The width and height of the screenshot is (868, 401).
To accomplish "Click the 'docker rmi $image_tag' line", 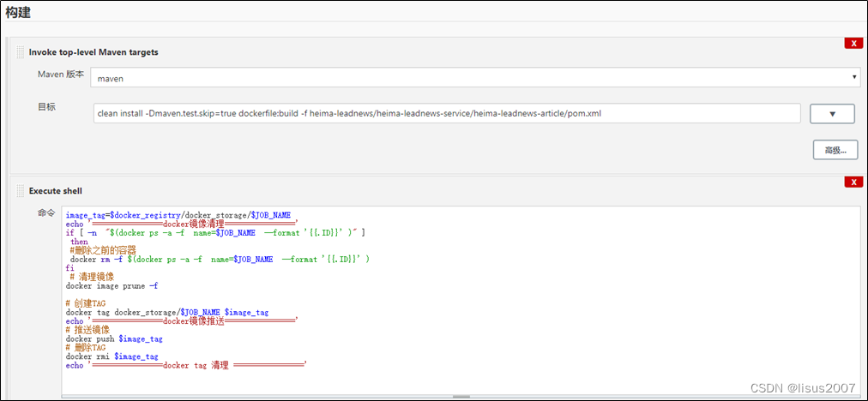I will coord(112,356).
